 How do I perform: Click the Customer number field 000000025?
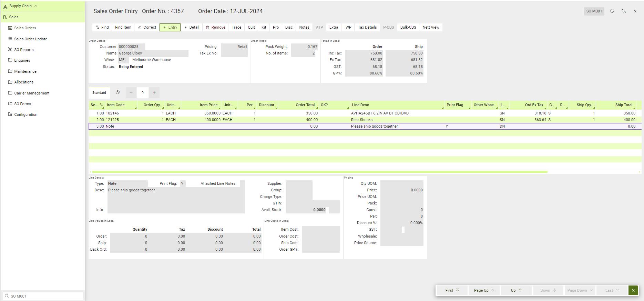(x=131, y=47)
